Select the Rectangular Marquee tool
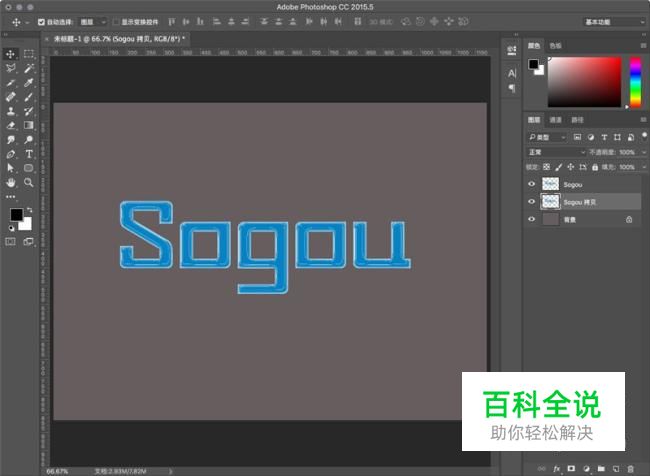 (29, 54)
